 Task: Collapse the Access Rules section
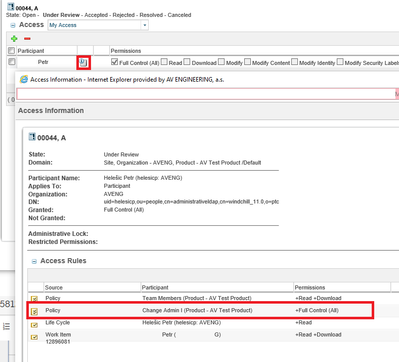34,261
